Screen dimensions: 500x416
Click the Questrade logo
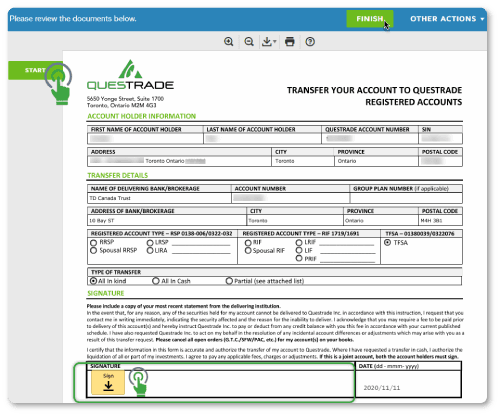pos(130,75)
